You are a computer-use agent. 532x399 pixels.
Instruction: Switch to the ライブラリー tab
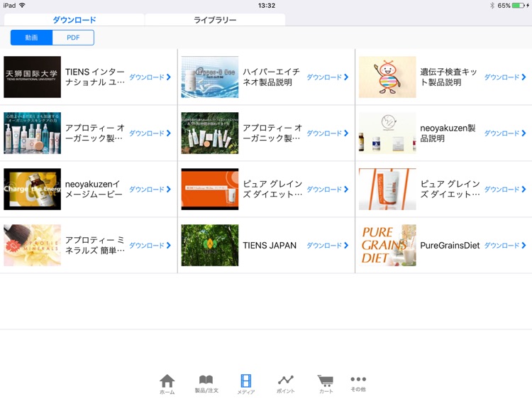tap(215, 20)
